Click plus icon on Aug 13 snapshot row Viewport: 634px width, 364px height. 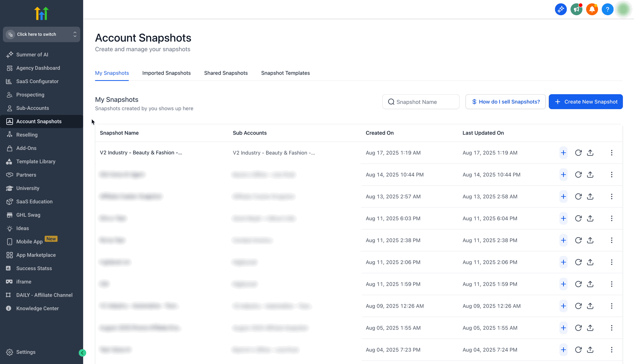pyautogui.click(x=563, y=197)
